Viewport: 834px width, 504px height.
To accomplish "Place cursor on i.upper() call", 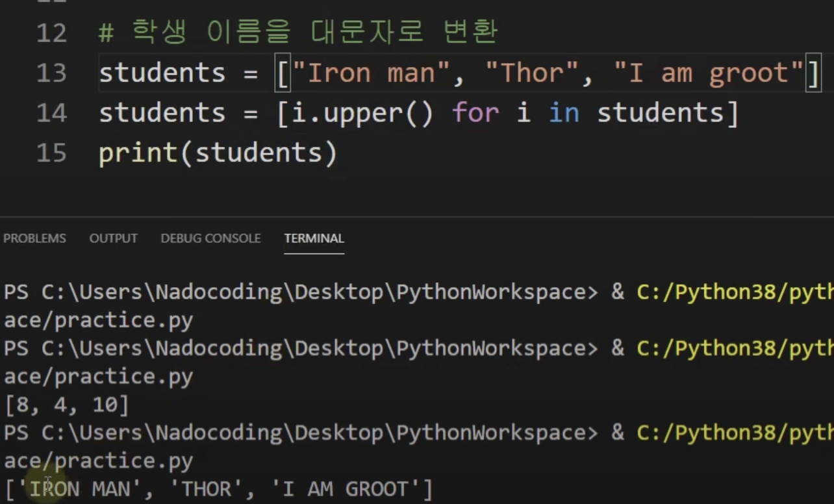I will pos(362,113).
